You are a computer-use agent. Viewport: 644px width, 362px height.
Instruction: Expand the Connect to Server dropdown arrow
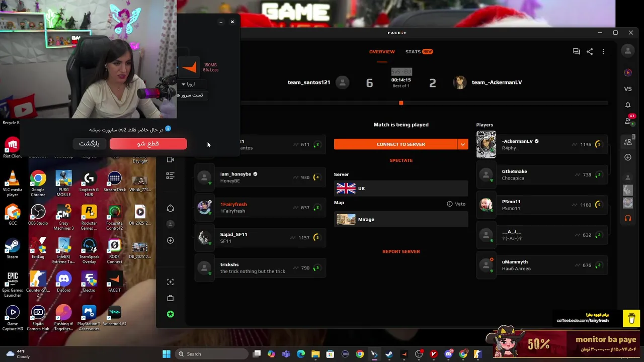462,144
